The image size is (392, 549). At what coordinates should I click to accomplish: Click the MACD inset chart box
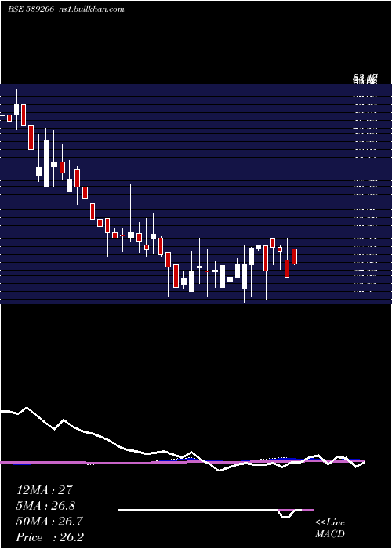tap(216, 510)
